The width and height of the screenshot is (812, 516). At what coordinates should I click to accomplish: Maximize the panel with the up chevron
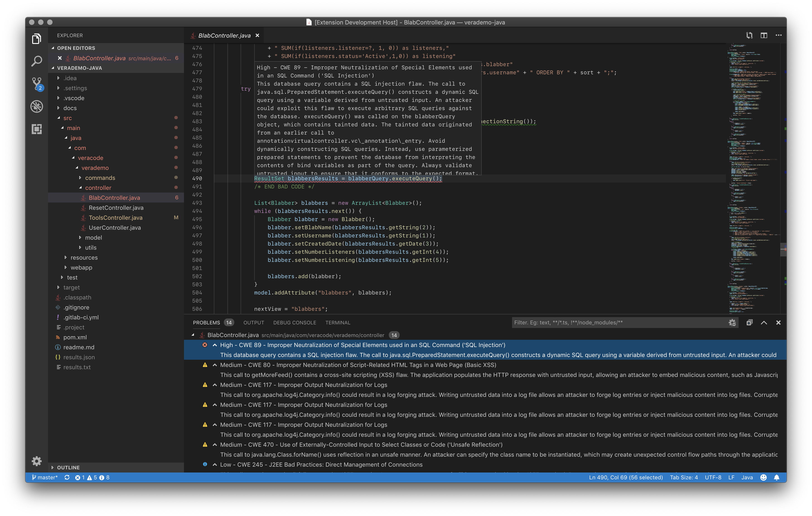(x=764, y=323)
